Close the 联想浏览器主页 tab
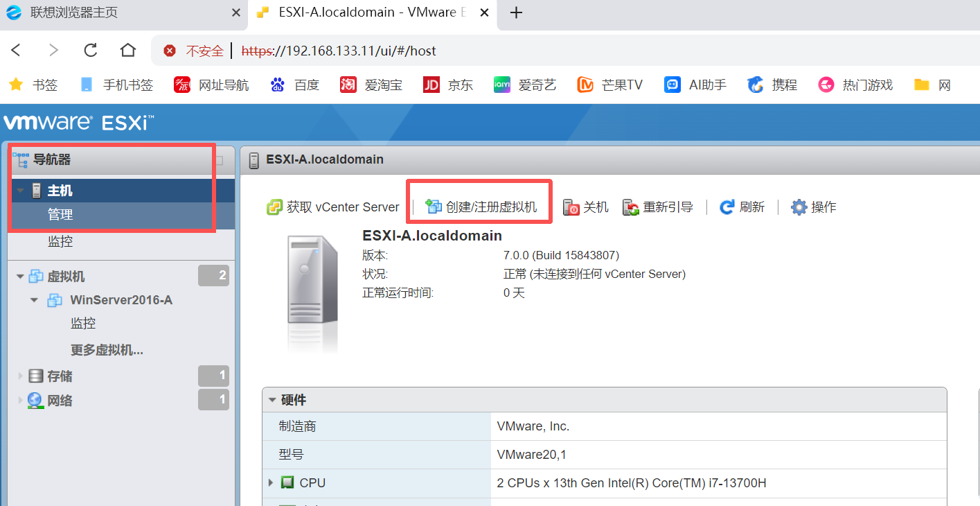Viewport: 980px width, 506px height. pyautogui.click(x=235, y=12)
